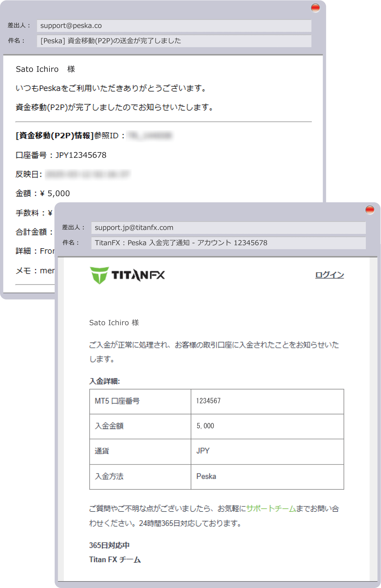The image size is (381, 588).
Task: Click the 合計金額 line in Peska email
Action: (34, 232)
